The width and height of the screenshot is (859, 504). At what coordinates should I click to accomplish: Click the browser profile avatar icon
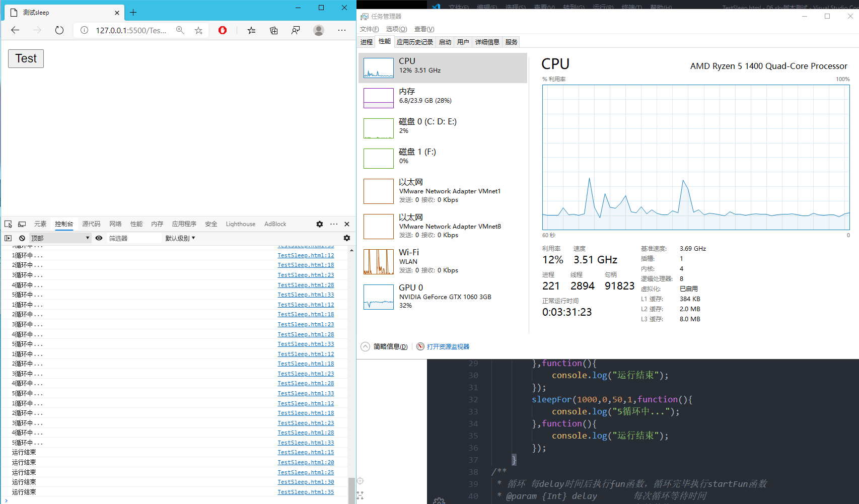319,30
